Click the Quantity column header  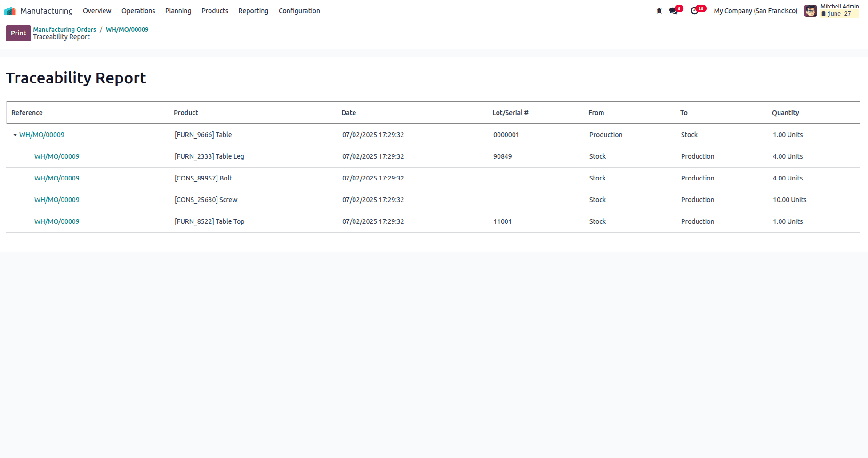click(x=786, y=113)
